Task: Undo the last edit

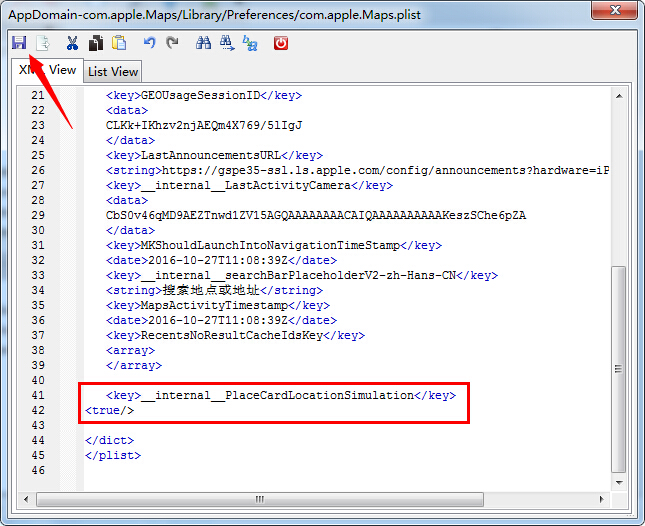Action: 149,42
